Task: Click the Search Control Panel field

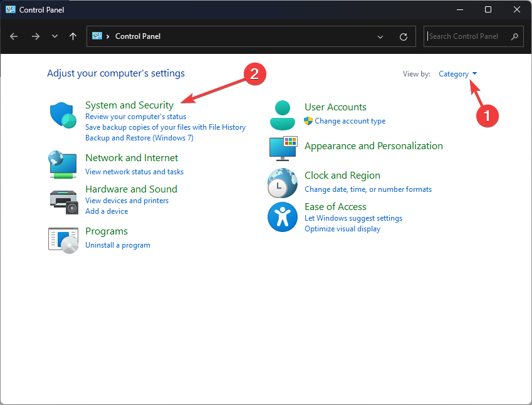Action: [469, 36]
